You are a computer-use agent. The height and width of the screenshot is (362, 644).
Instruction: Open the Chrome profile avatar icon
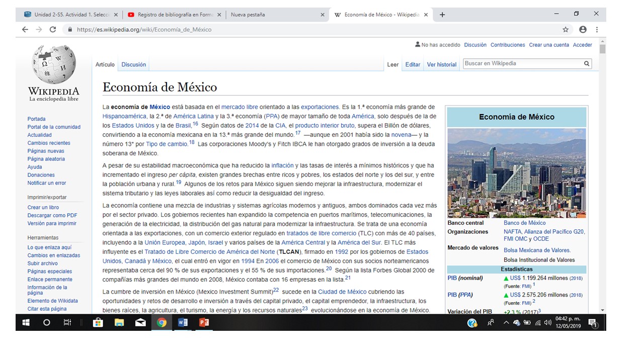(x=583, y=30)
